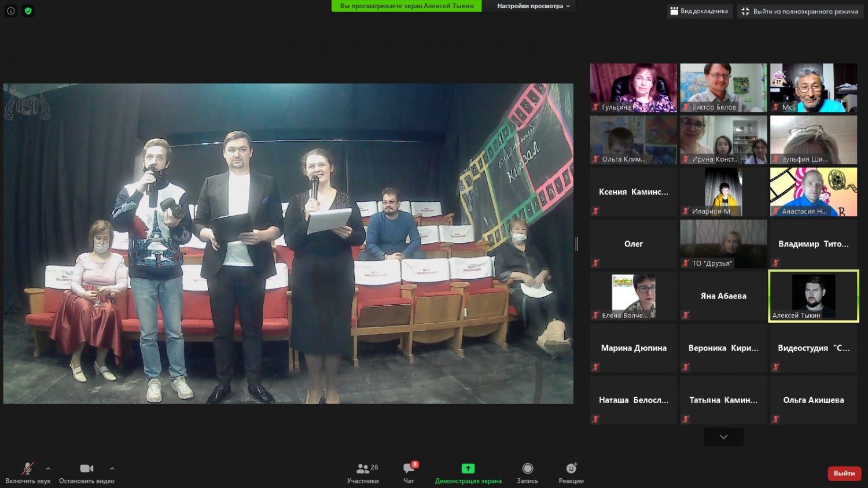
Task: Expand video options arrow next to camera
Action: [112, 468]
